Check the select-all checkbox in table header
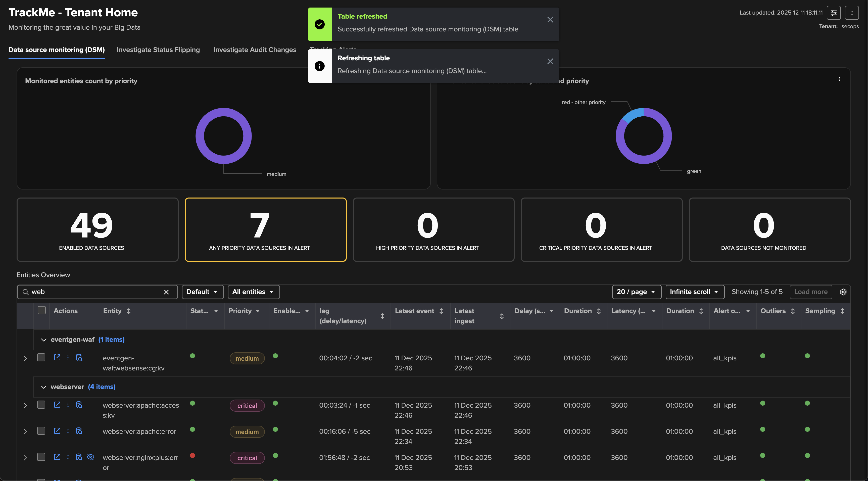The height and width of the screenshot is (481, 868). tap(41, 310)
